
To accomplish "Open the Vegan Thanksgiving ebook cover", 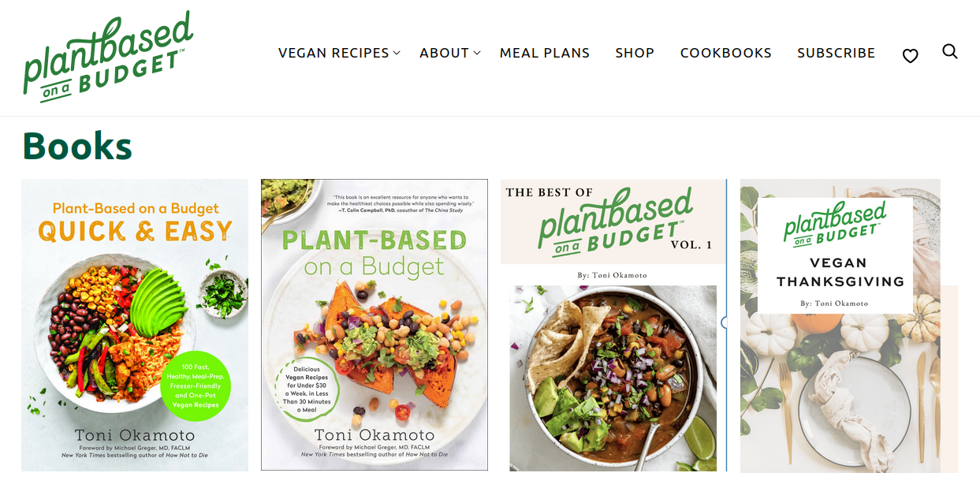I will (x=840, y=325).
